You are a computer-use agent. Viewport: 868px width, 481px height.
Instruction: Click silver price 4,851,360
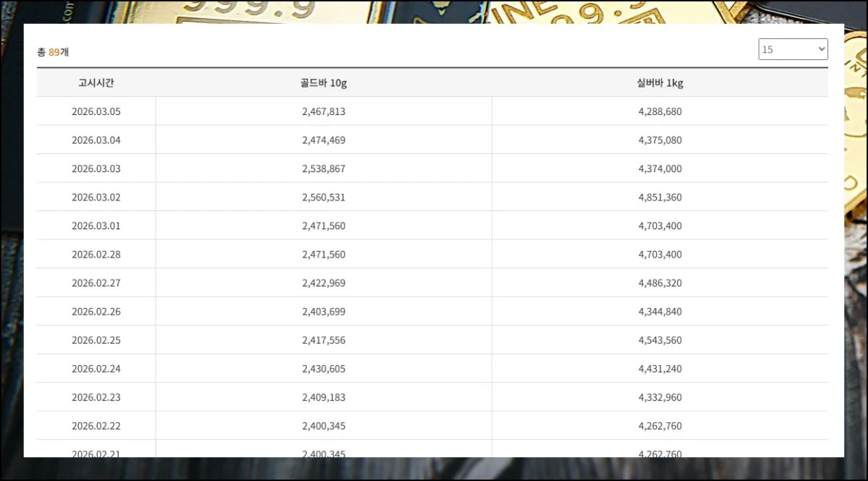tap(660, 197)
